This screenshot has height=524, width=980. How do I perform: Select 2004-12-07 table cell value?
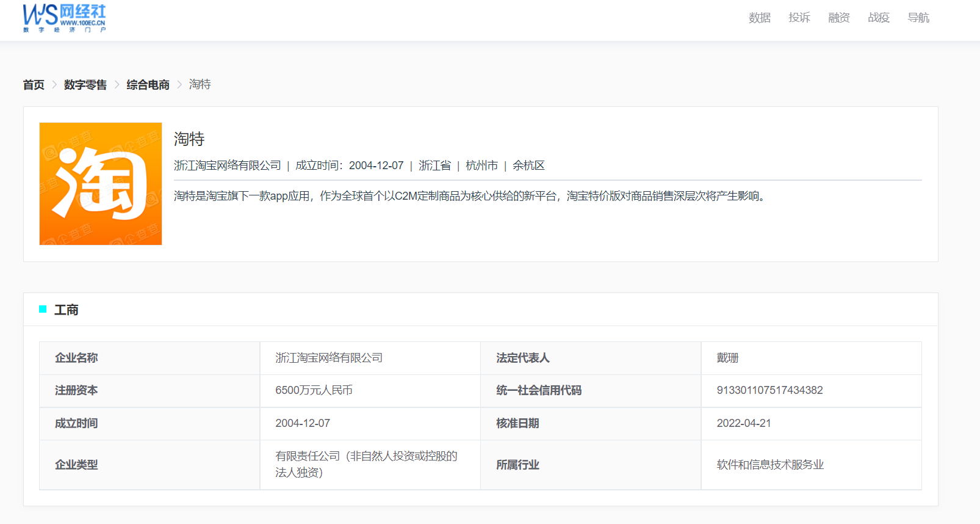(x=303, y=423)
